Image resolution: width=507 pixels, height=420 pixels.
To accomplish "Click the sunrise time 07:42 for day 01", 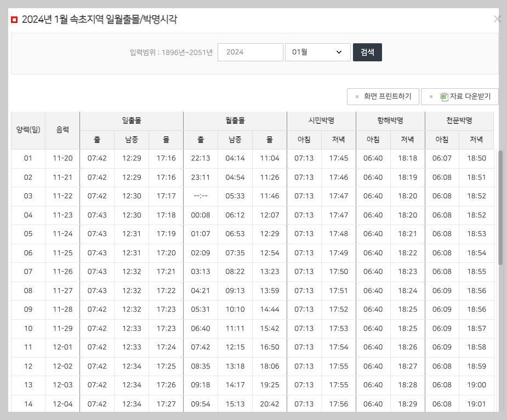I will point(97,158).
